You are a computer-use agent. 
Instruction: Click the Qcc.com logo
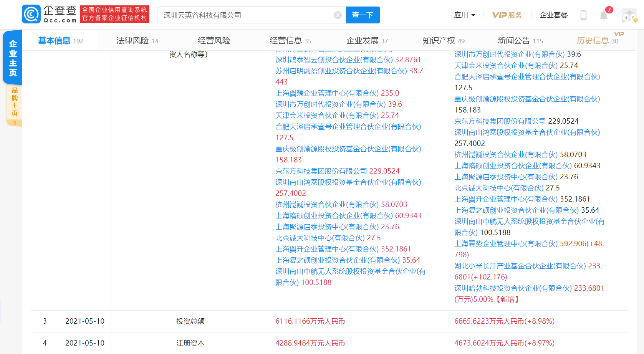point(50,15)
